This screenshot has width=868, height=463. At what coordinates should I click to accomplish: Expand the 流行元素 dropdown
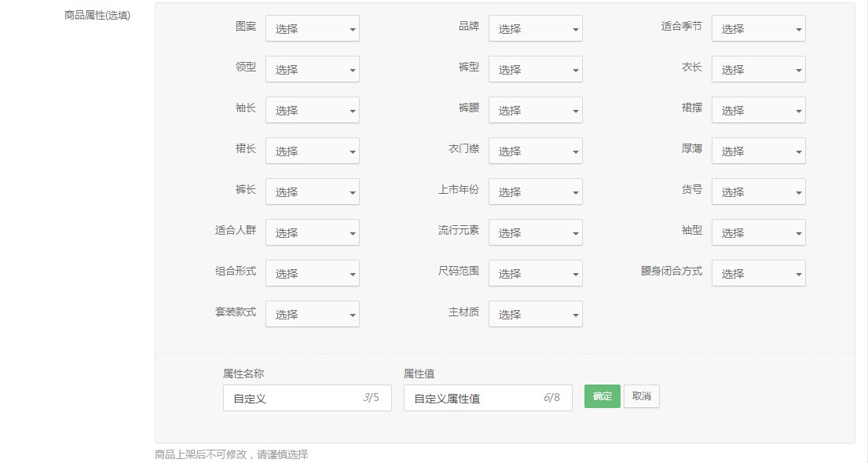(x=535, y=233)
